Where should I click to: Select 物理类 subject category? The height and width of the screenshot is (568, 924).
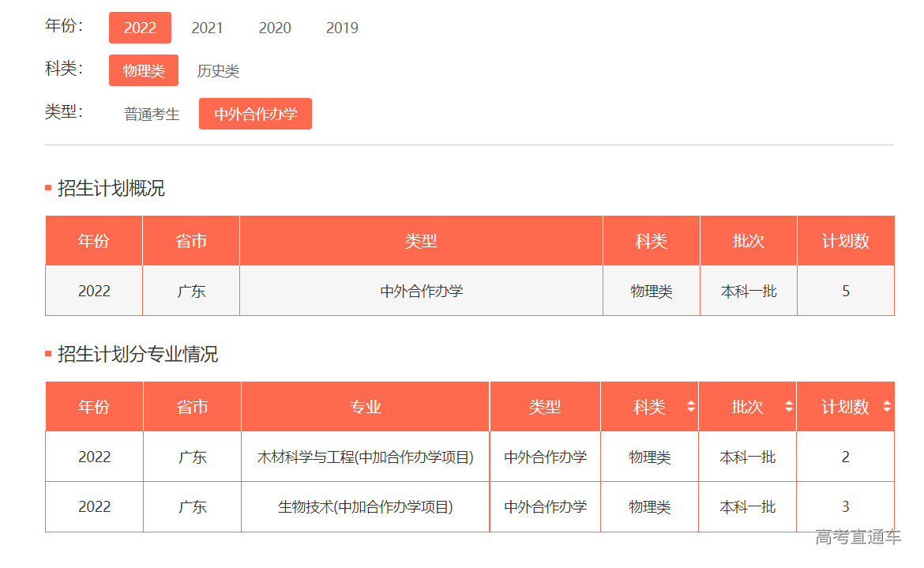(x=144, y=70)
